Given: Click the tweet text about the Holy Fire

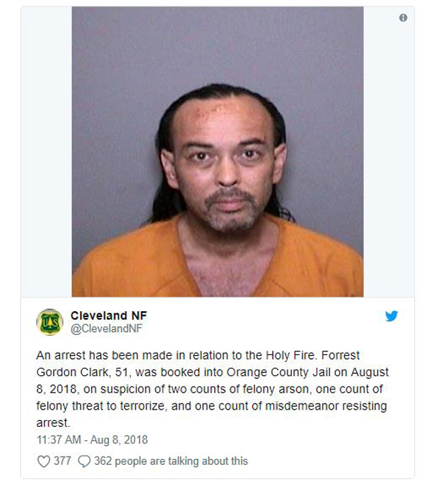Looking at the screenshot, I should pyautogui.click(x=212, y=389).
